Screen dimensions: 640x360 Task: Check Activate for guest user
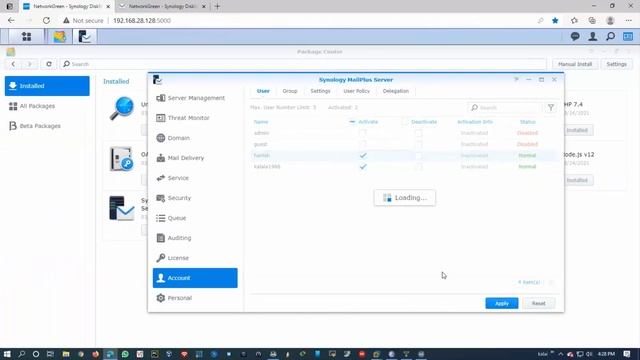point(363,144)
